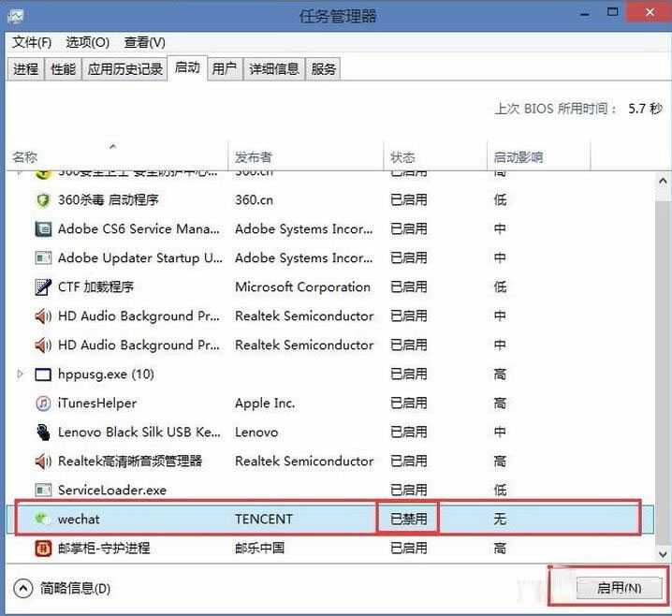This screenshot has height=616, width=672.
Task: Click the 邮掌柜-守护进程 icon
Action: click(42, 548)
